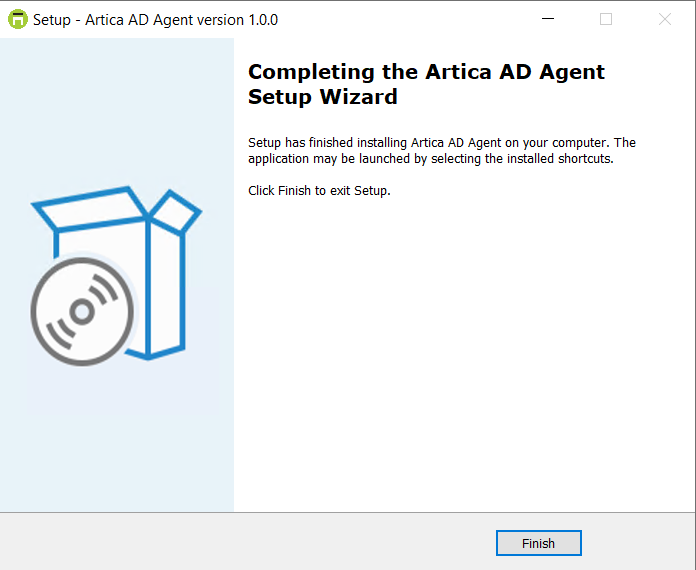Click the box's right open flap
Image resolution: width=696 pixels, height=570 pixels.
click(175, 210)
